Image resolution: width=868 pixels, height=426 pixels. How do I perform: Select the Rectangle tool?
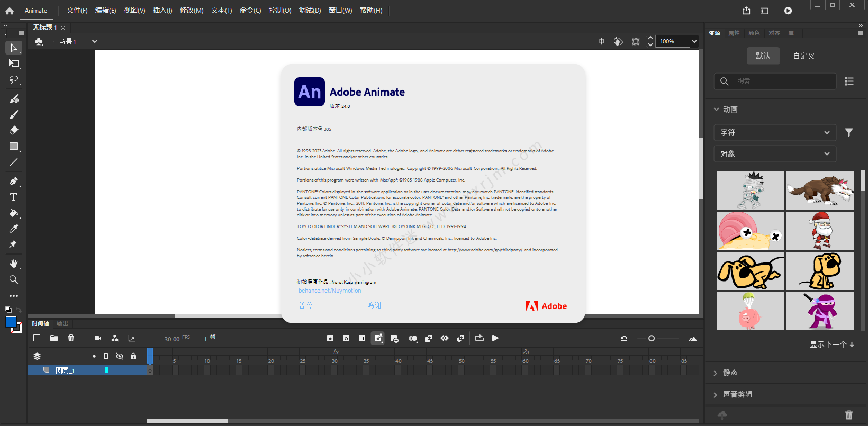coord(14,146)
